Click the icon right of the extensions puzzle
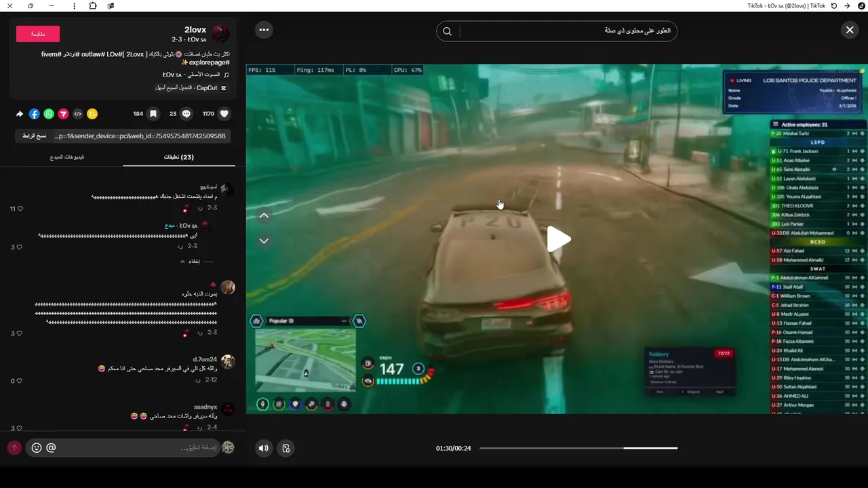The width and height of the screenshot is (868, 488). 111,5
